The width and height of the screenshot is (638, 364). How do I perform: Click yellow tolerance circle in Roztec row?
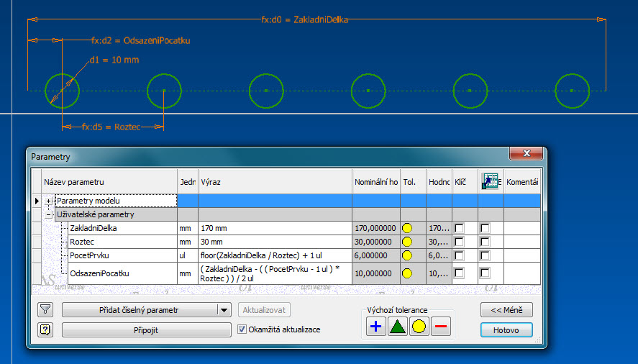coord(407,242)
